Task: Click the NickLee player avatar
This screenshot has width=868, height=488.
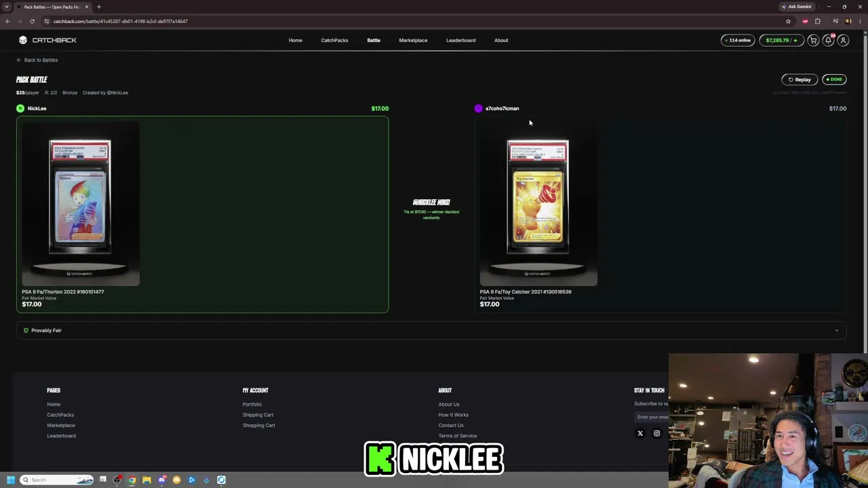Action: tap(20, 108)
